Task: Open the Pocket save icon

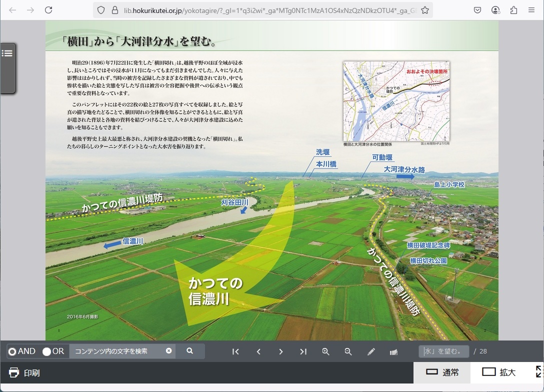Action: pyautogui.click(x=477, y=10)
